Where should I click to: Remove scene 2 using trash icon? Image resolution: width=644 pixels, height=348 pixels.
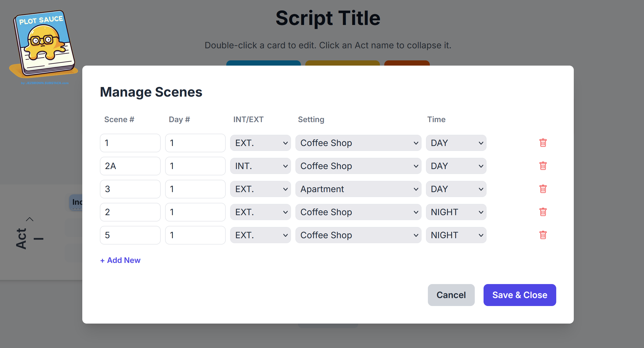[543, 212]
